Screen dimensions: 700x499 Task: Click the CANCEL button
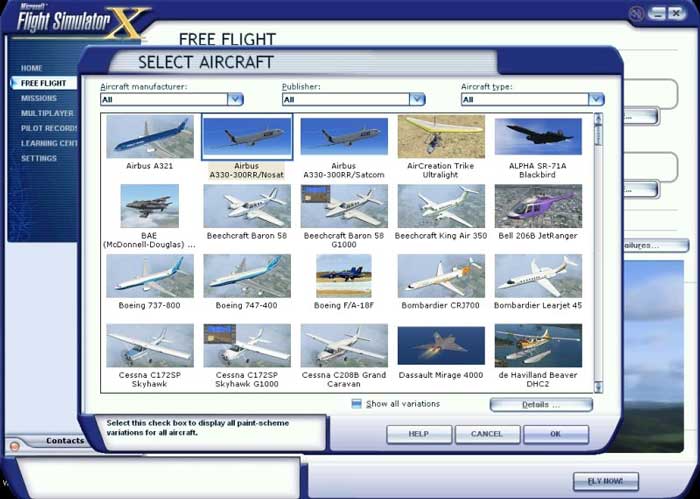tap(487, 434)
